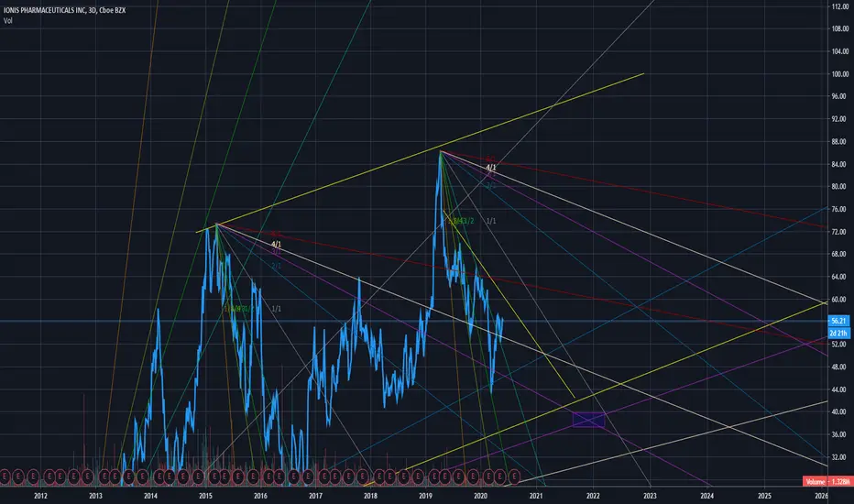Click the 36.00 price axis label
The width and height of the screenshot is (854, 504).
point(840,434)
